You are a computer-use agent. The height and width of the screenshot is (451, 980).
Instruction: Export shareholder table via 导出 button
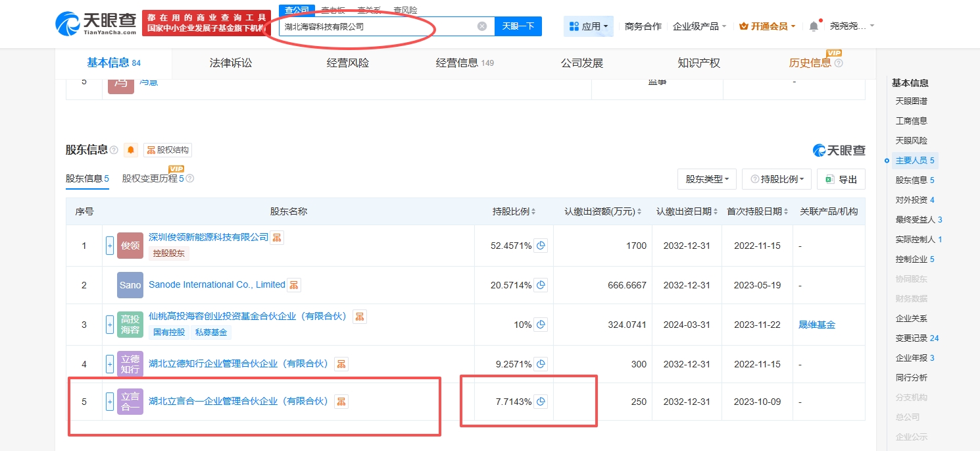tap(841, 179)
